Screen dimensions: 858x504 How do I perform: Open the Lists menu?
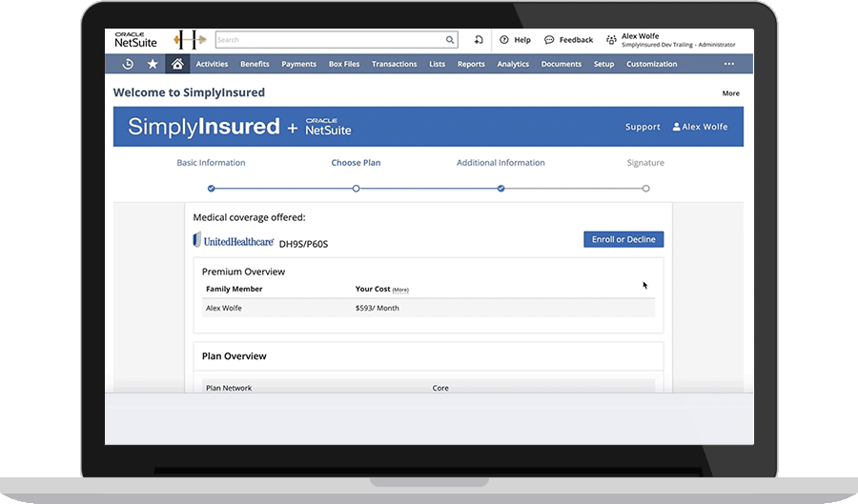[438, 64]
